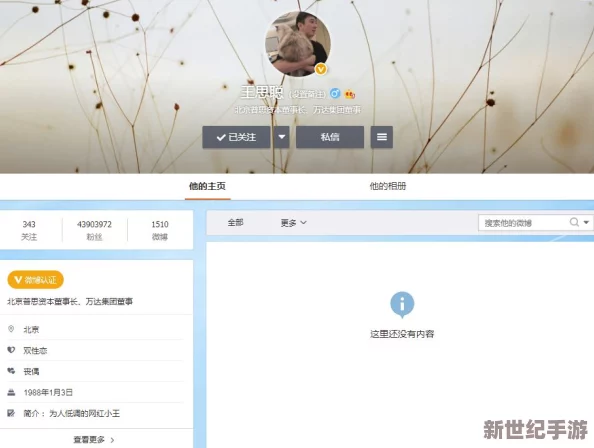594x448 pixels.
Task: Click the relationship status icon beside 丧偶
Action: (11, 371)
